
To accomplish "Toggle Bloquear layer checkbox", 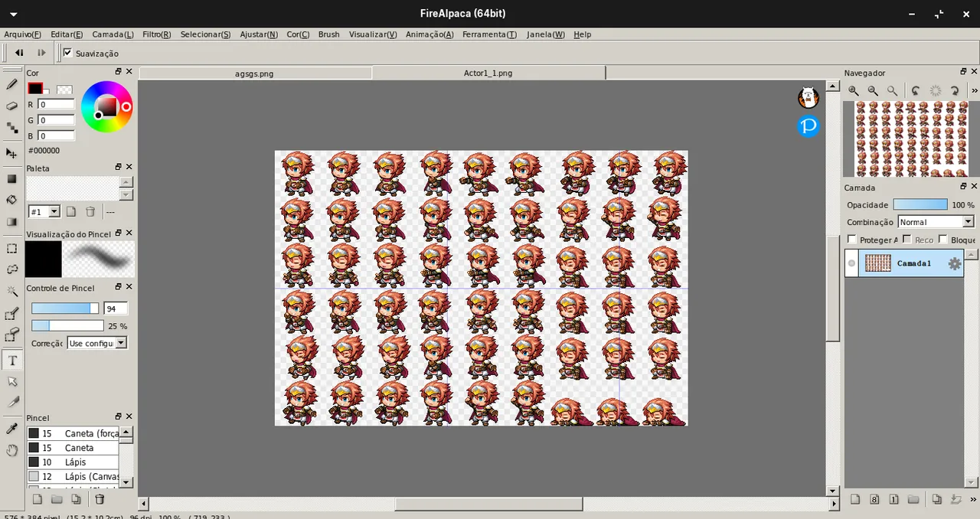I will tap(942, 240).
